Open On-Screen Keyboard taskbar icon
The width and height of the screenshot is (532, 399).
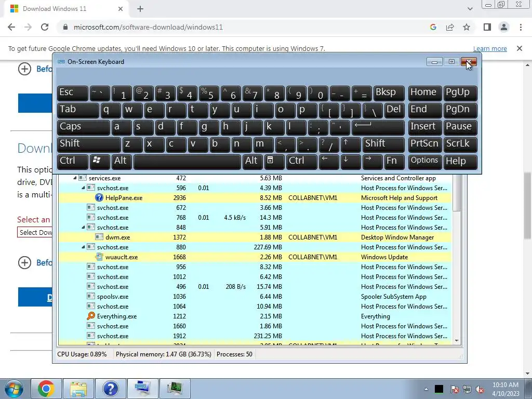tap(142, 389)
